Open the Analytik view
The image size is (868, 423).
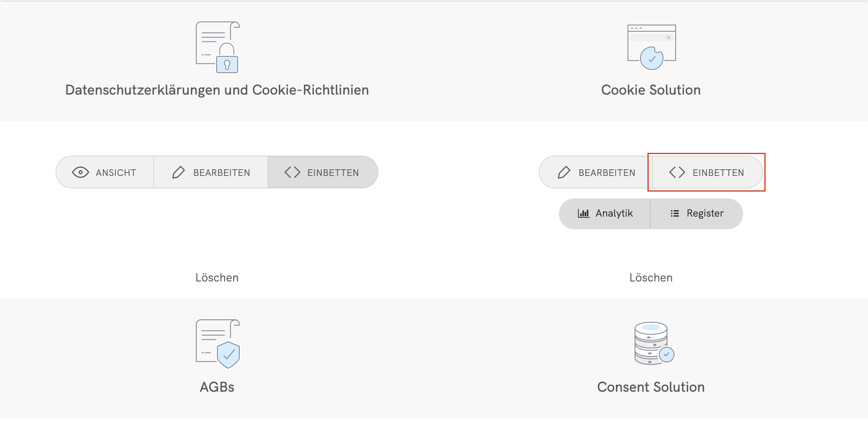(605, 213)
